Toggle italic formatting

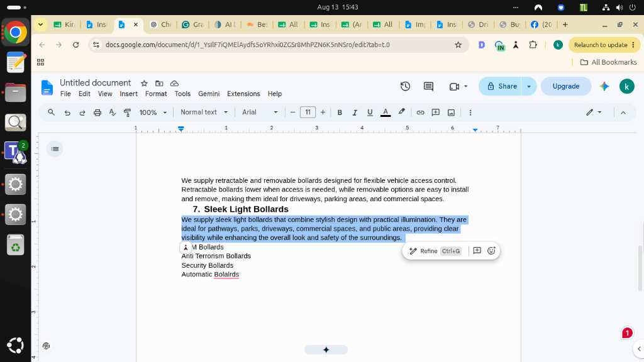coord(355,112)
